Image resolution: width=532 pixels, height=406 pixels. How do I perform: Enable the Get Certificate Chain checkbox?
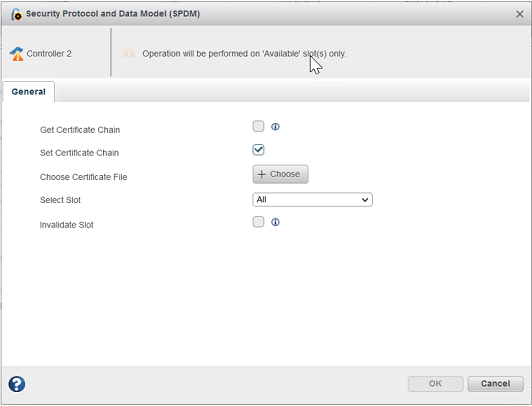point(258,126)
